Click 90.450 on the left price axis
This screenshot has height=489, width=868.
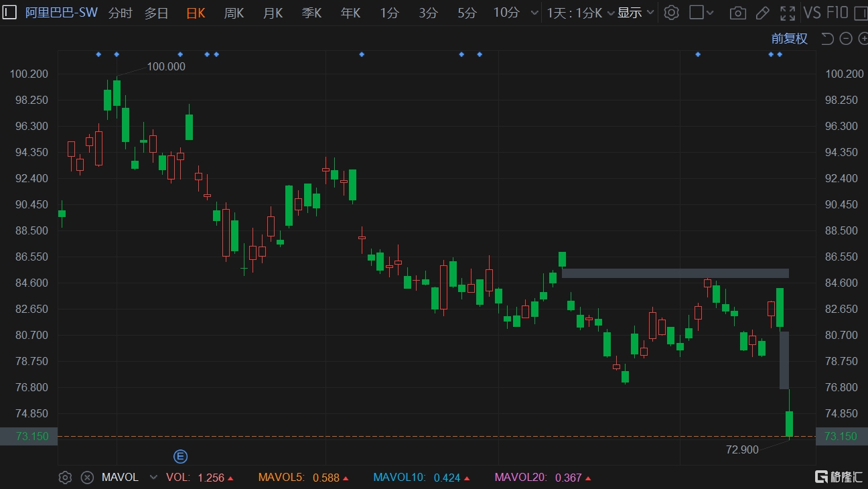point(32,204)
